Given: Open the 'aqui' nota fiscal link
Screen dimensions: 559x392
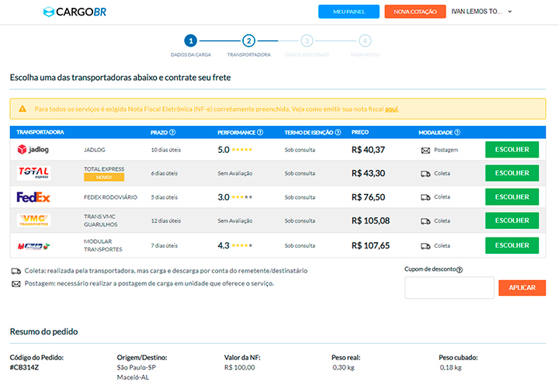Looking at the screenshot, I should point(391,109).
